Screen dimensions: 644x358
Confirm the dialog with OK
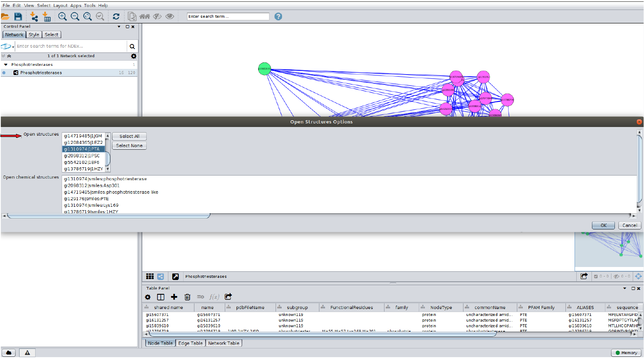[x=604, y=225]
